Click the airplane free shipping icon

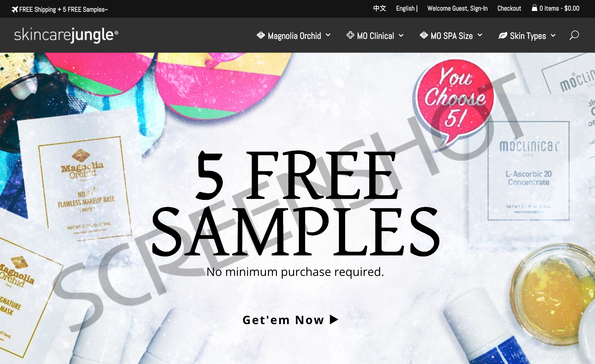(15, 9)
